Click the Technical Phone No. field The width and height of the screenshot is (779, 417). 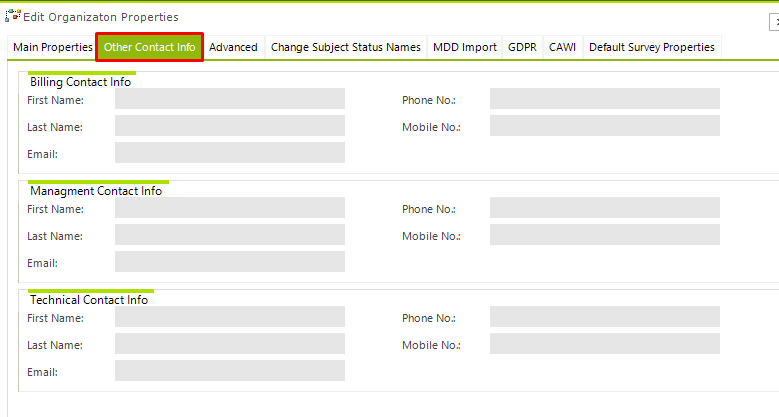point(605,317)
